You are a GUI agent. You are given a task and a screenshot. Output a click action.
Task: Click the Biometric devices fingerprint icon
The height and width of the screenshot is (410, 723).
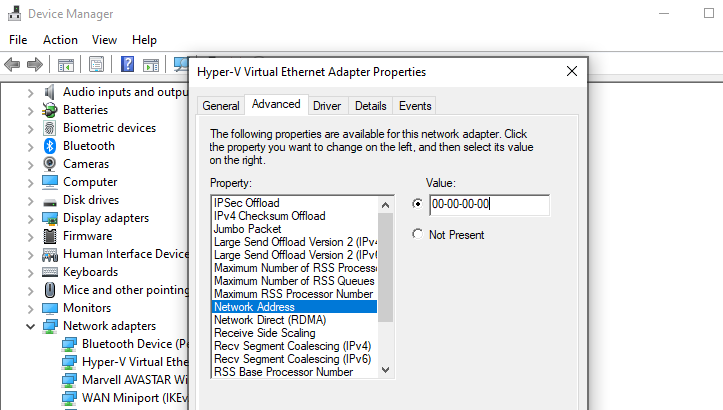[50, 128]
